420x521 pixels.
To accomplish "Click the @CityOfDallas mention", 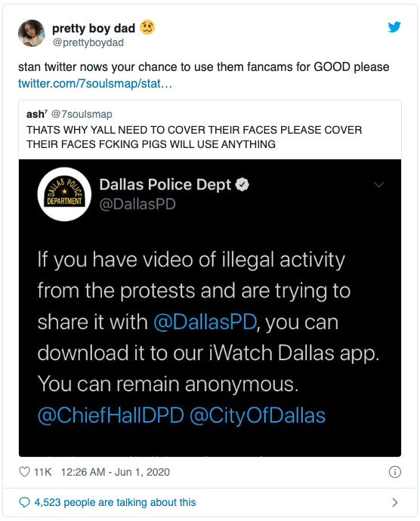I will pyautogui.click(x=258, y=415).
